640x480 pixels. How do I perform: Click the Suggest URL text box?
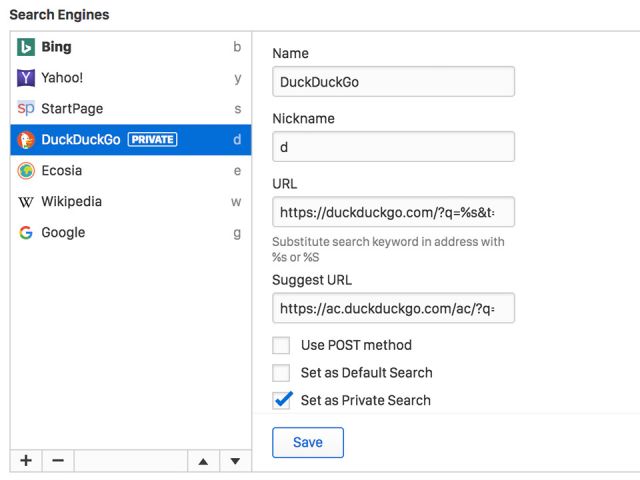pyautogui.click(x=393, y=308)
